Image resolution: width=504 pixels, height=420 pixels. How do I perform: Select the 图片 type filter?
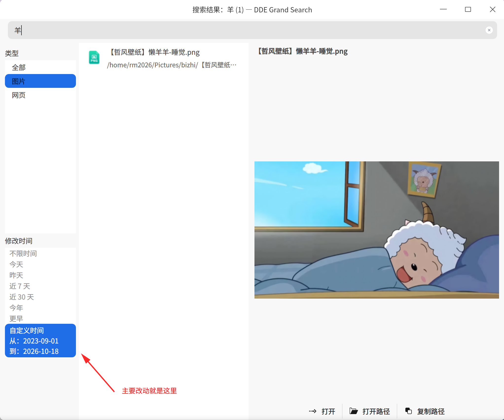click(40, 81)
